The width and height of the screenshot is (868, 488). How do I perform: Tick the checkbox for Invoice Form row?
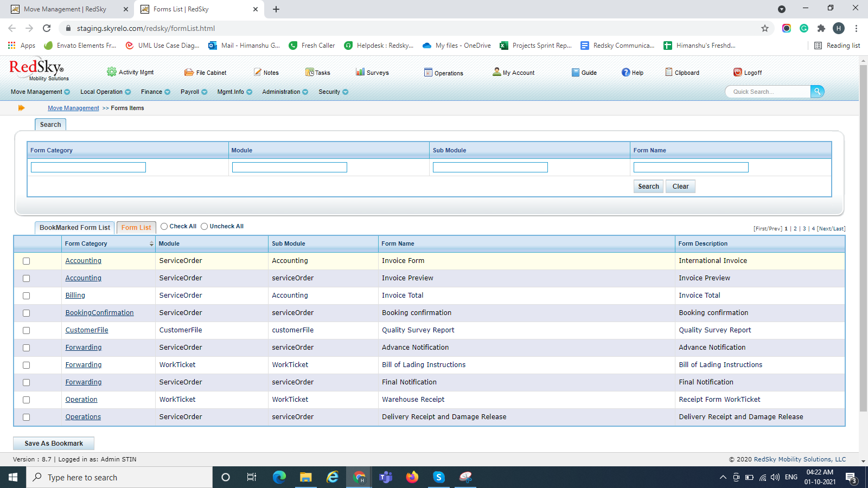[26, 261]
